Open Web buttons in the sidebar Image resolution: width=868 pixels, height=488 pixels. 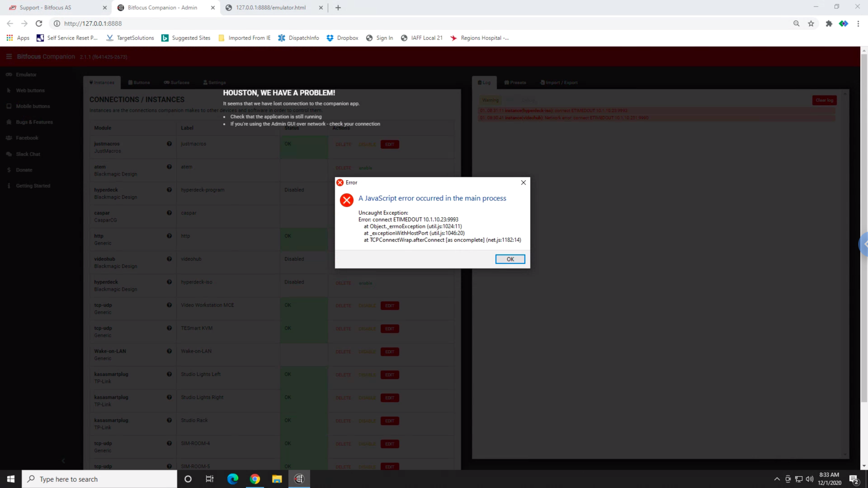click(x=30, y=90)
